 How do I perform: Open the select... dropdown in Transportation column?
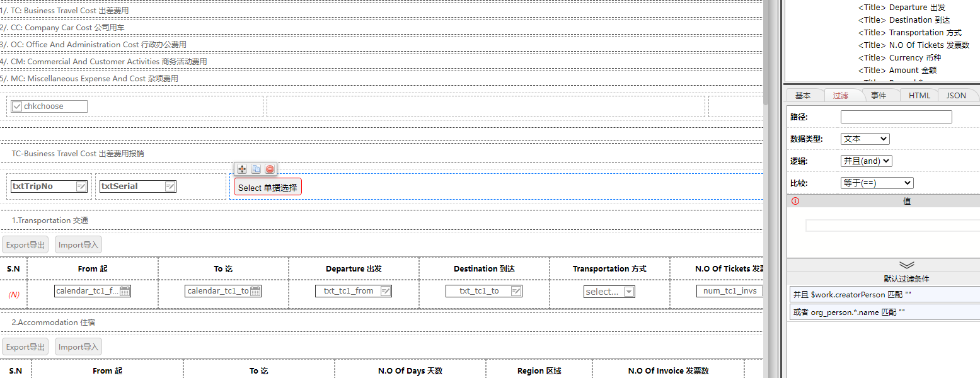pos(609,292)
